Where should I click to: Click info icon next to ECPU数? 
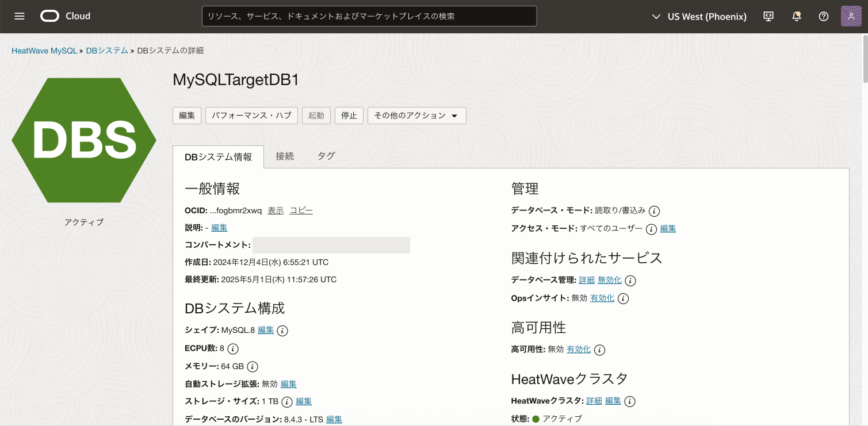click(233, 348)
